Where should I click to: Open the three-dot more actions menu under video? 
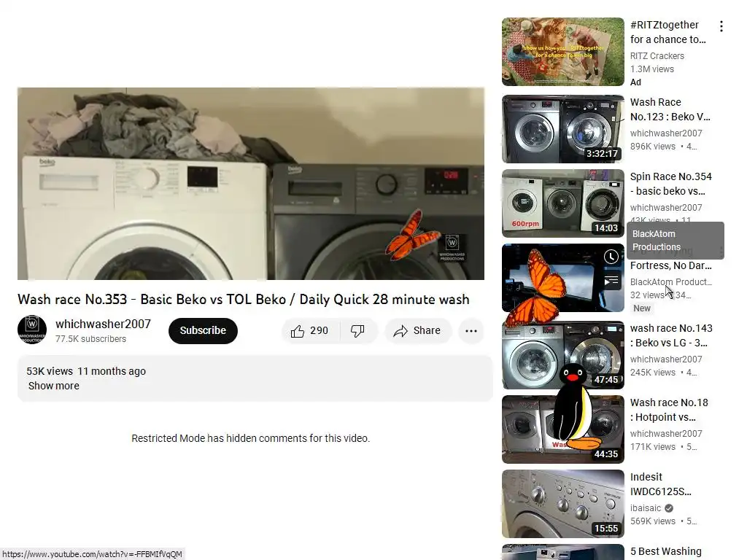tap(471, 331)
